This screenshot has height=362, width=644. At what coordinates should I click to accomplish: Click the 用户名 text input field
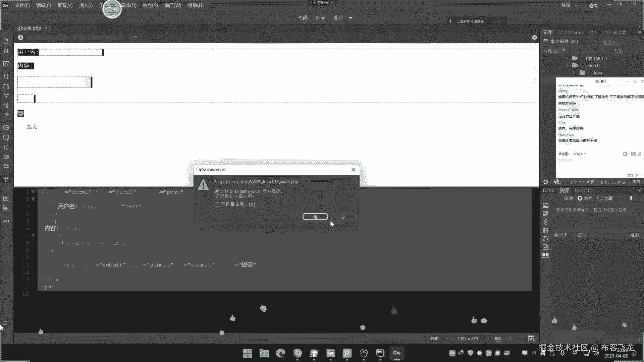point(70,52)
